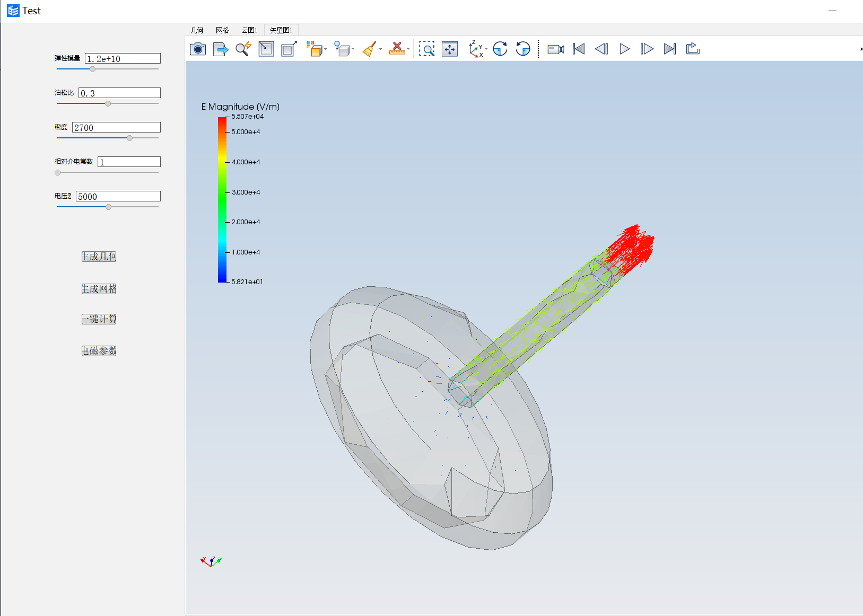Play the animation
The height and width of the screenshot is (616, 863).
[625, 49]
